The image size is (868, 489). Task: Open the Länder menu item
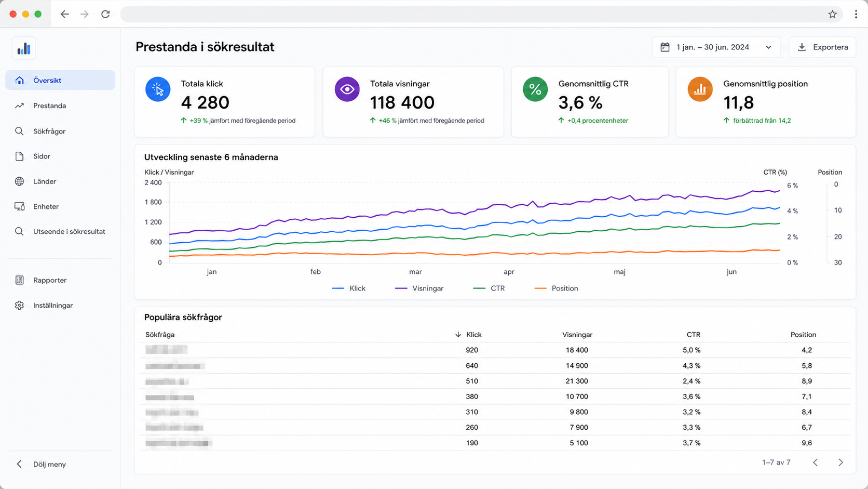pyautogui.click(x=60, y=181)
